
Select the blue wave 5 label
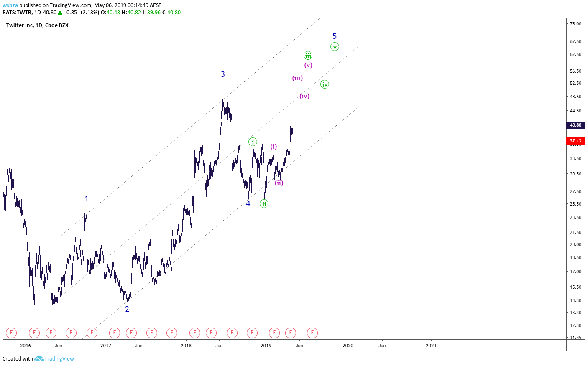335,36
